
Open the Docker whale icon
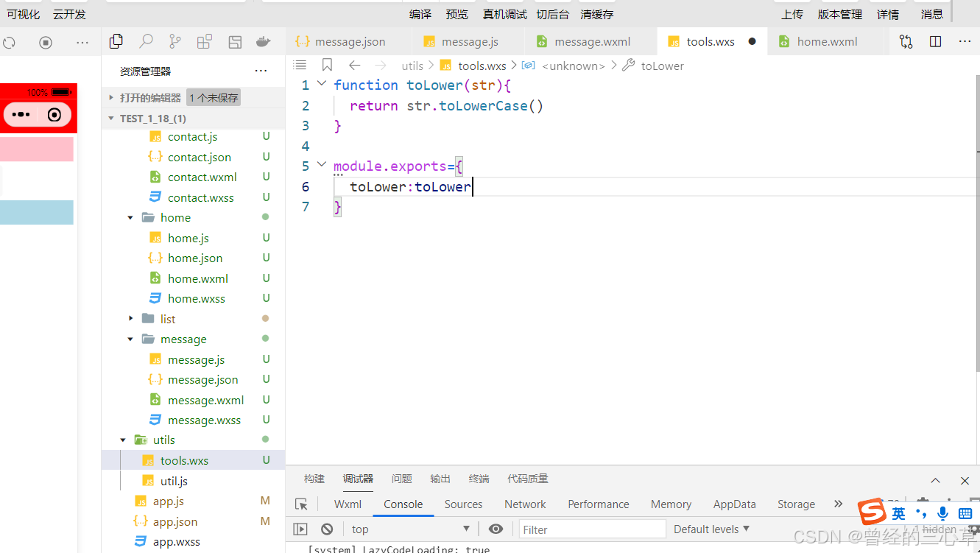264,41
